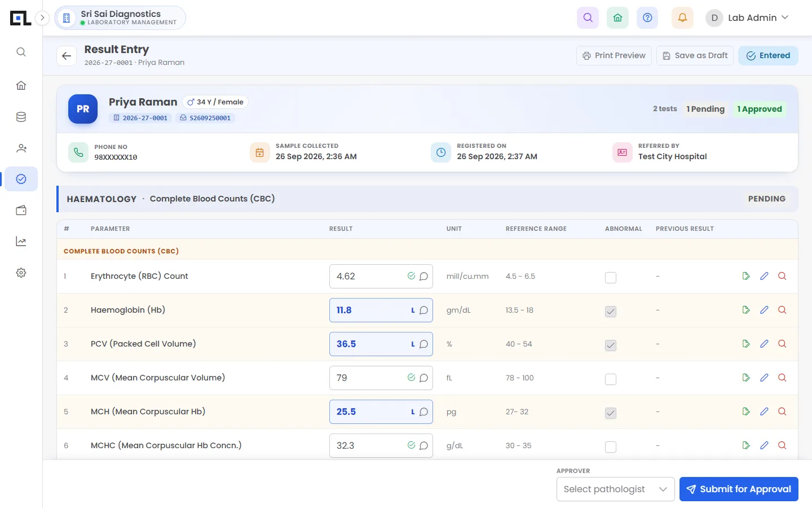Click the PCV result field showing 36.5
Image resolution: width=812 pixels, height=508 pixels.
coord(381,344)
